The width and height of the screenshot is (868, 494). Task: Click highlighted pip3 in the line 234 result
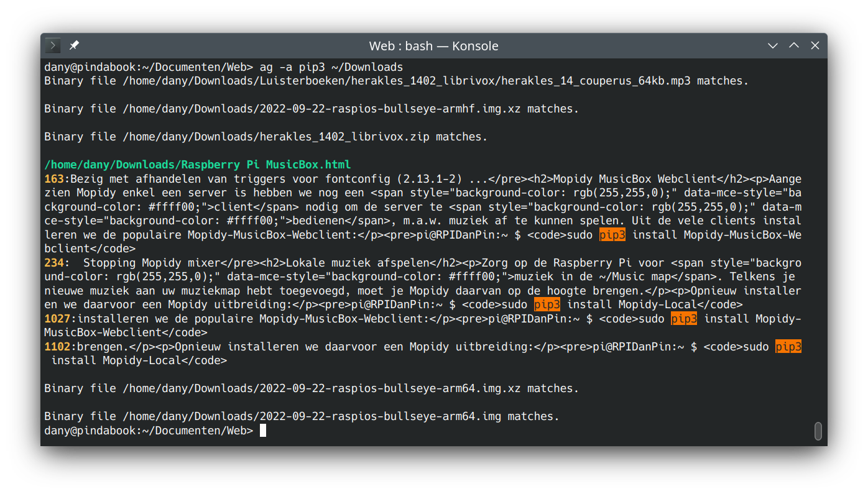pyautogui.click(x=547, y=304)
